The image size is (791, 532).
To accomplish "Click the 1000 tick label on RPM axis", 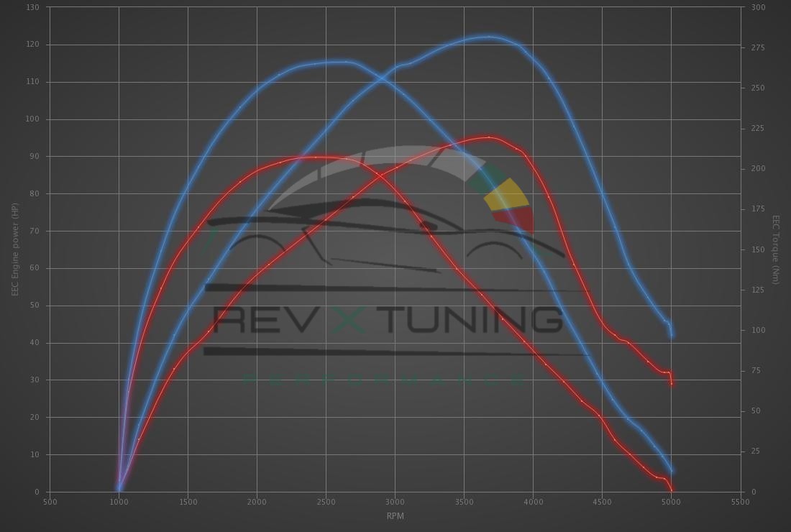I will tap(119, 502).
